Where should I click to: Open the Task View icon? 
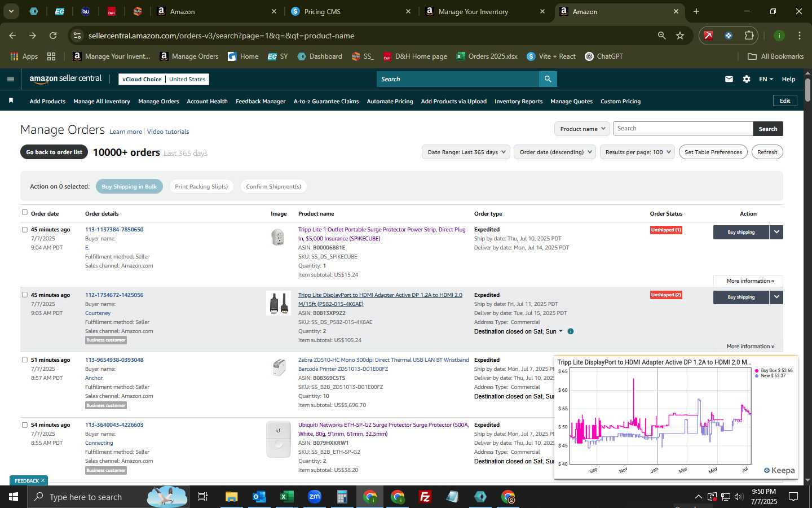(x=203, y=497)
